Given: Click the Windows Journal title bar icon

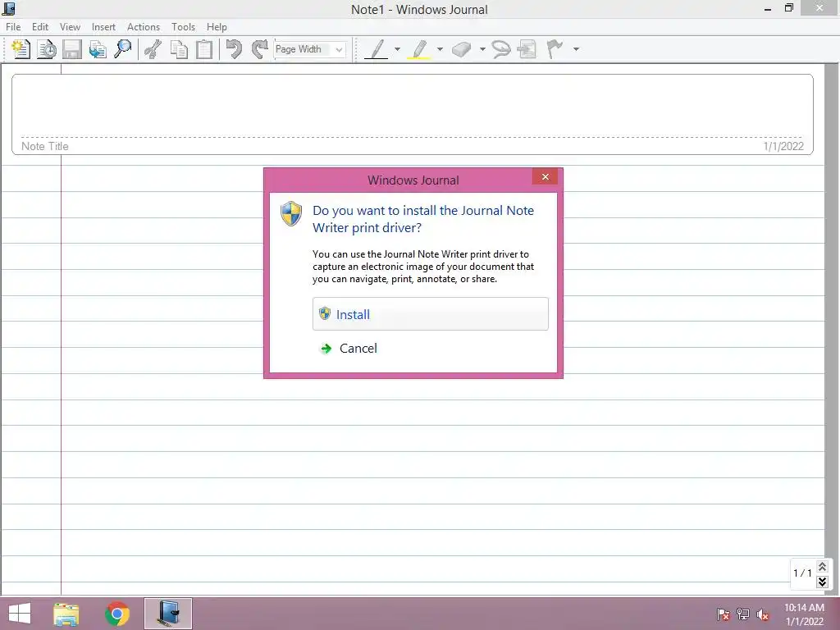Looking at the screenshot, I should (x=8, y=8).
